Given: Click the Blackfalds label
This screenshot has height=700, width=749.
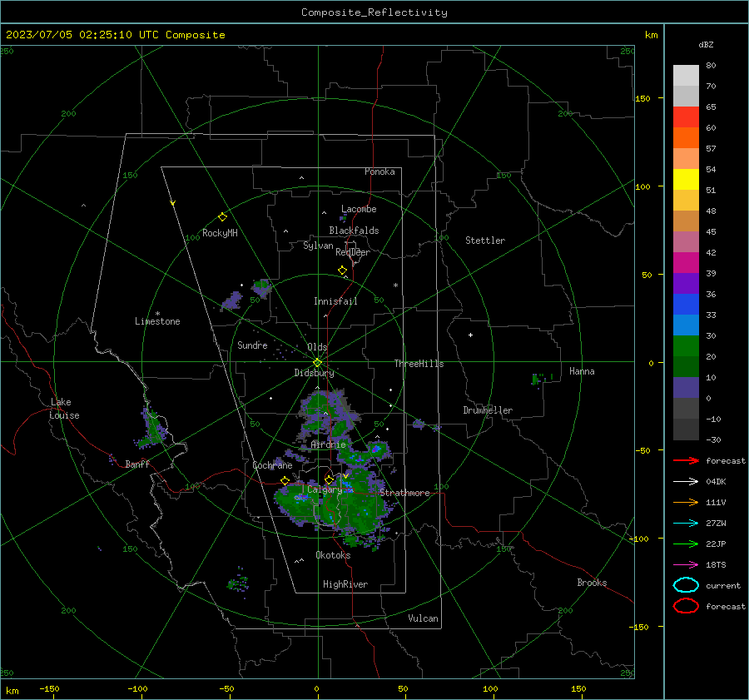Looking at the screenshot, I should 354,231.
